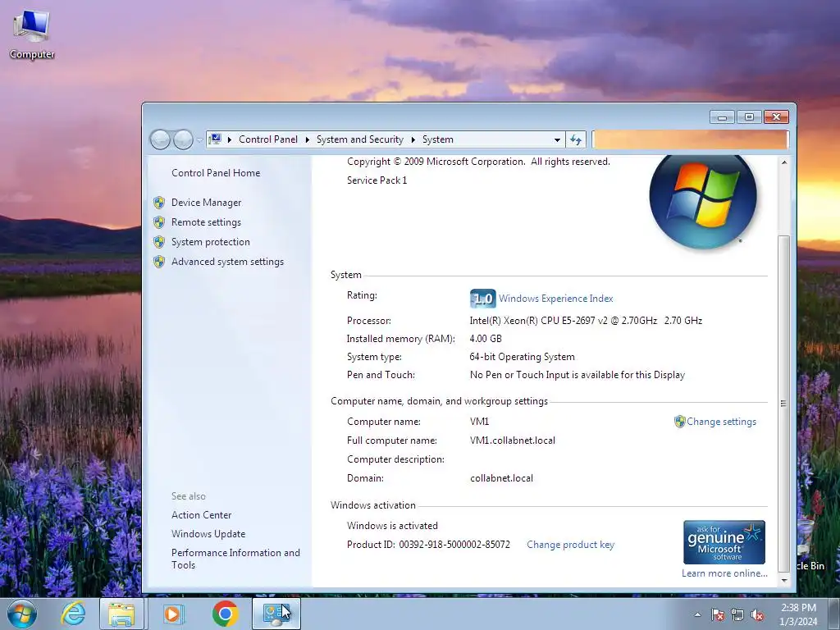Click the Remote settings shield icon
840x630 pixels.
point(159,222)
